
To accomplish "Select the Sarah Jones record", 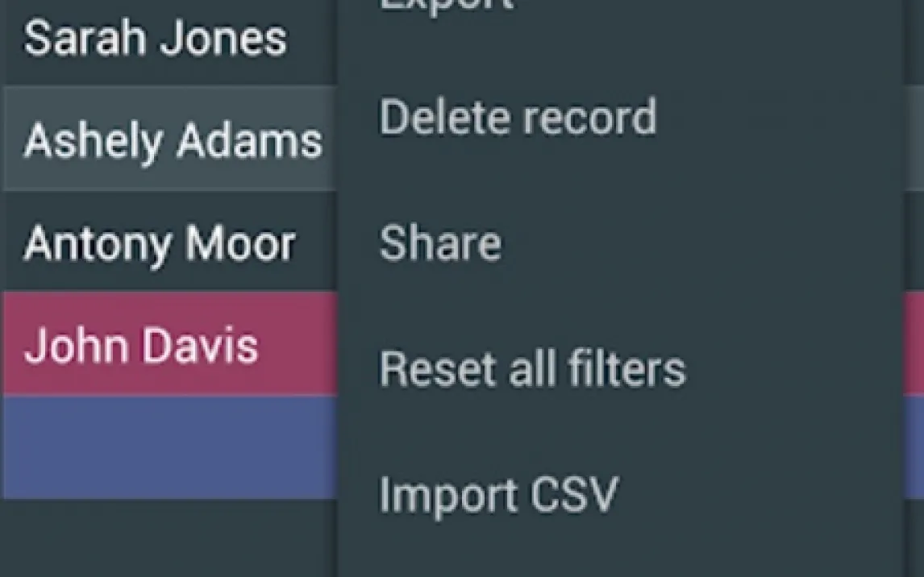I will pyautogui.click(x=155, y=39).
